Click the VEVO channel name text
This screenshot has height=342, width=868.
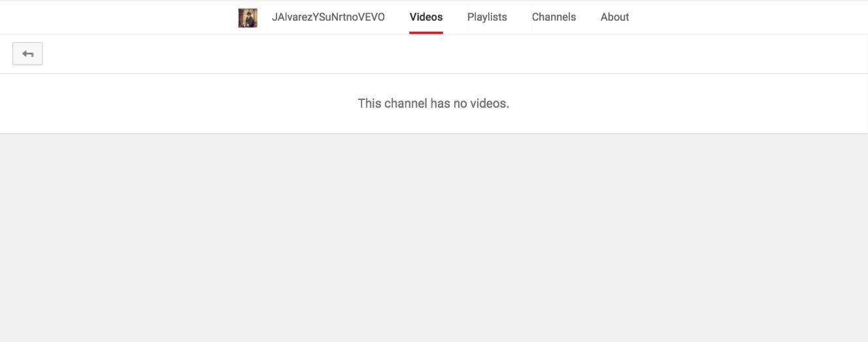(328, 17)
